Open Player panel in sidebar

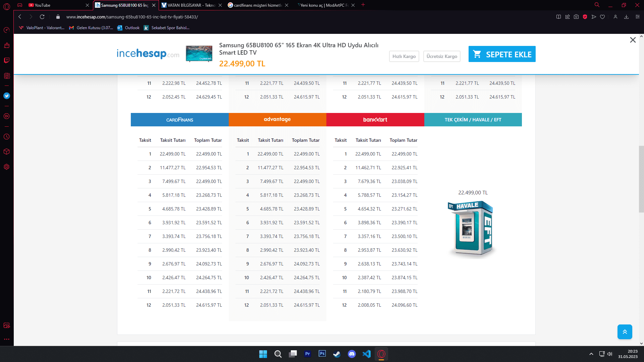(x=7, y=116)
